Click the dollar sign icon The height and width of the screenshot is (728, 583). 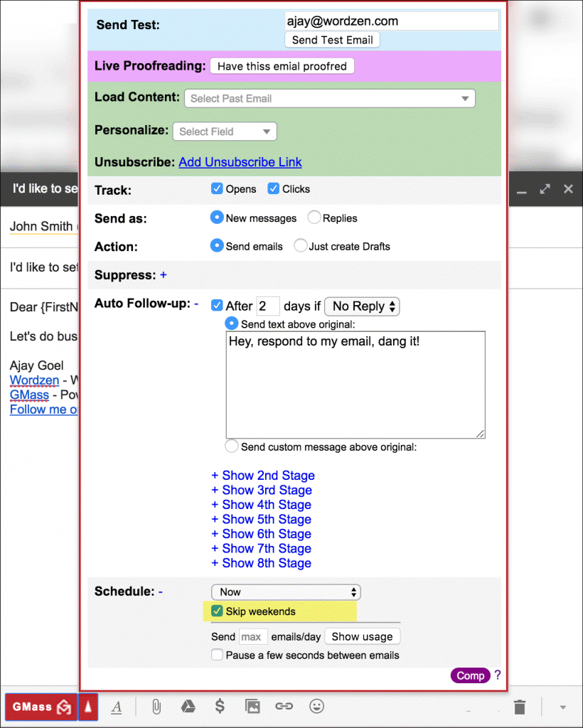click(220, 706)
